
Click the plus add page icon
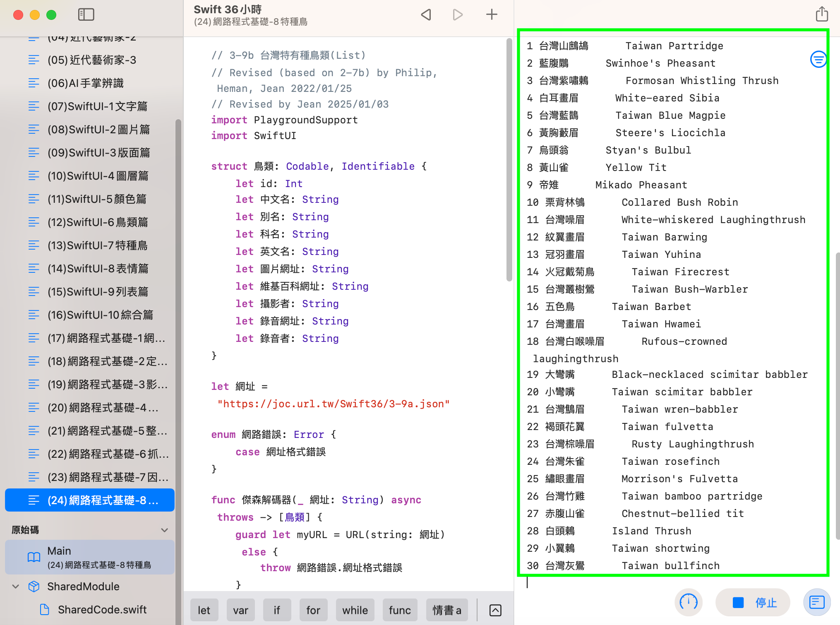pyautogui.click(x=491, y=15)
